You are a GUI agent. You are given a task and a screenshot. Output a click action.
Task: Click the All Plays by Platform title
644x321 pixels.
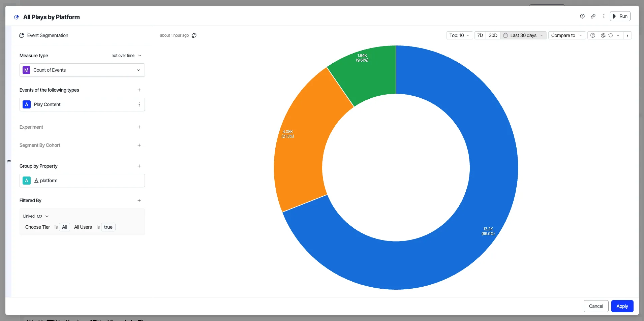pyautogui.click(x=52, y=17)
